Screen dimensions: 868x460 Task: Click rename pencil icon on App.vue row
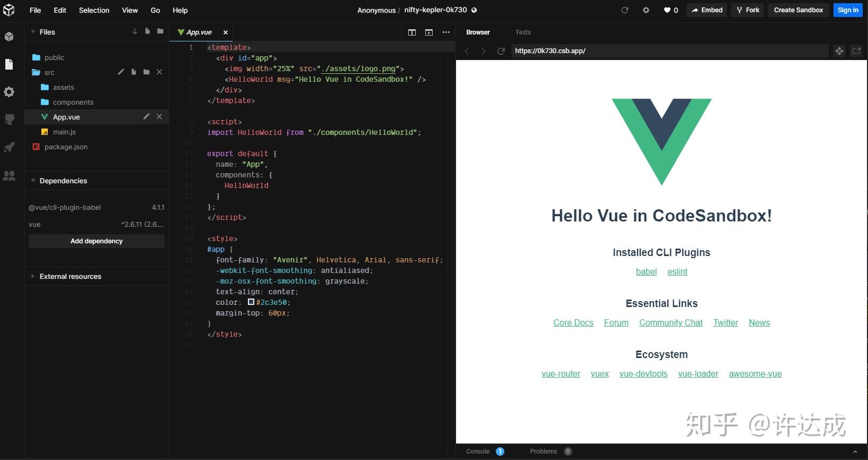point(147,116)
